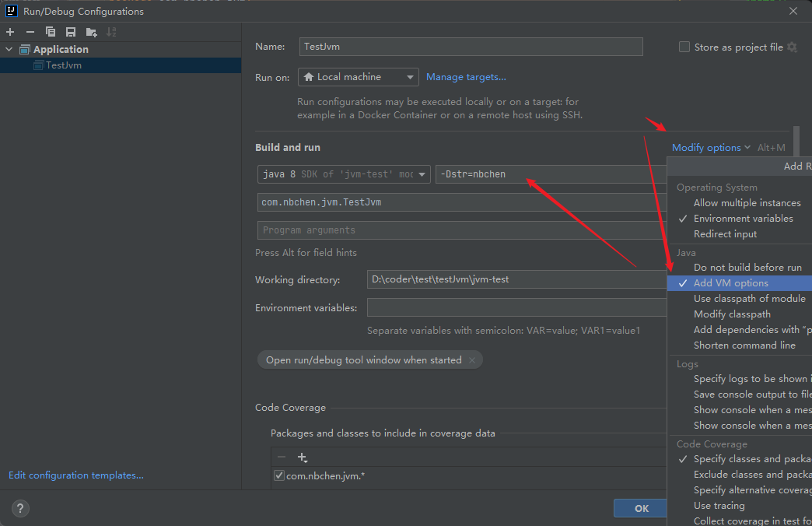Select Add VM options in the menu
This screenshot has width=812, height=526.
click(730, 283)
